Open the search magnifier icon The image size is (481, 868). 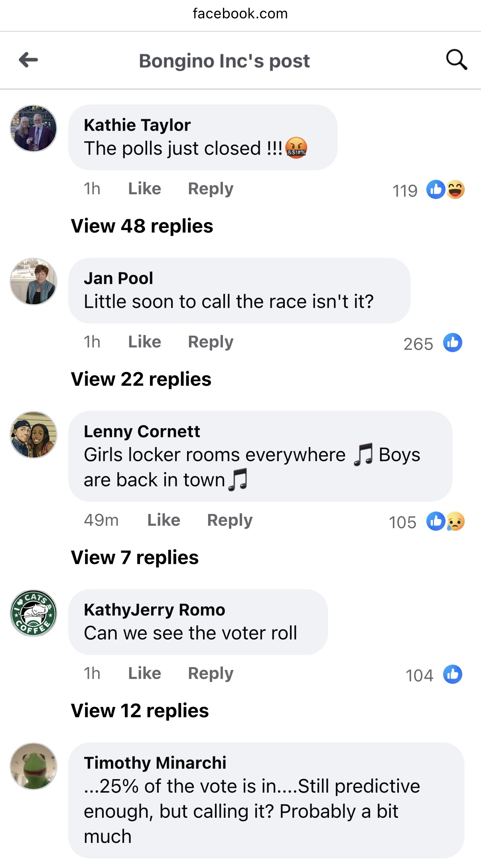456,60
